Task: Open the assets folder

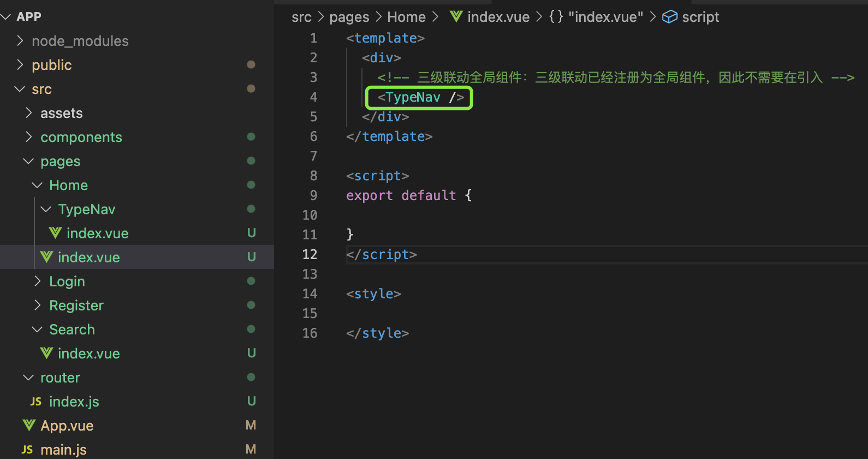Action: [61, 113]
